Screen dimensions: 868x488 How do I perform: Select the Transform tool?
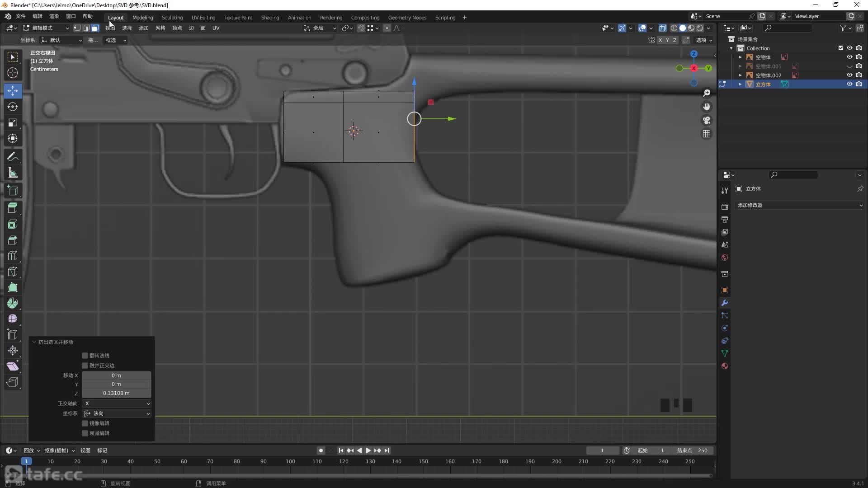tap(13, 138)
